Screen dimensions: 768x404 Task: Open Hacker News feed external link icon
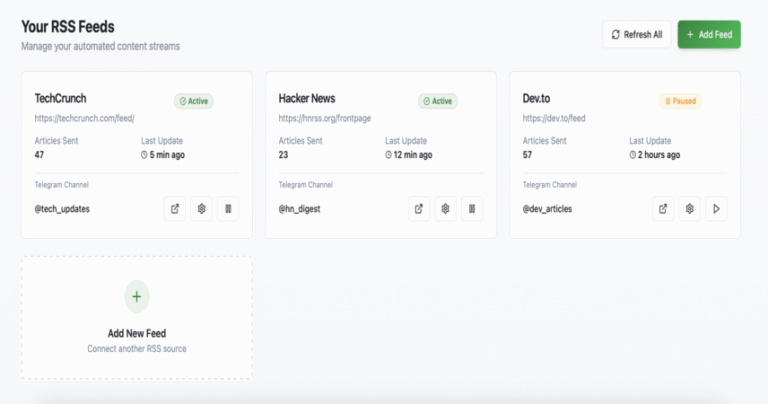[419, 209]
